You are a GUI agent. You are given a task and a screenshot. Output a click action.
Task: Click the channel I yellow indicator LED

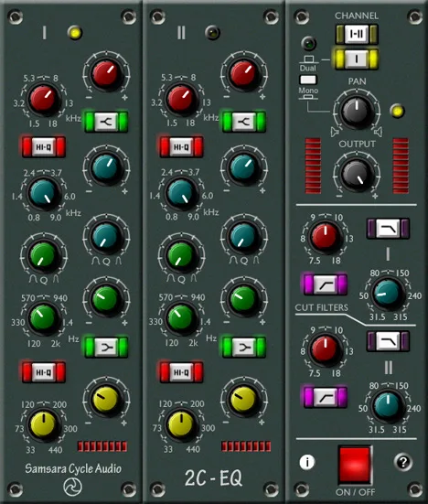click(x=75, y=33)
